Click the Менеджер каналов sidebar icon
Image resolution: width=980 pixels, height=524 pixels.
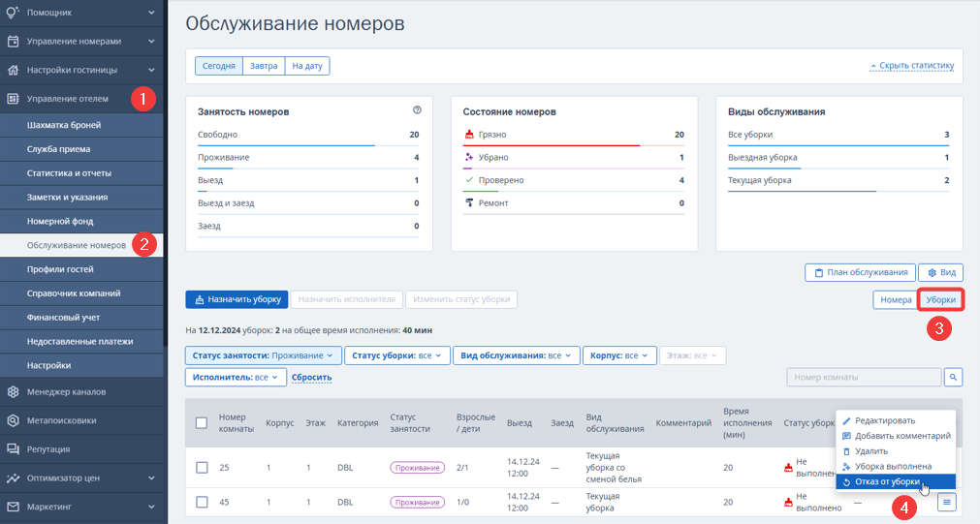point(14,391)
